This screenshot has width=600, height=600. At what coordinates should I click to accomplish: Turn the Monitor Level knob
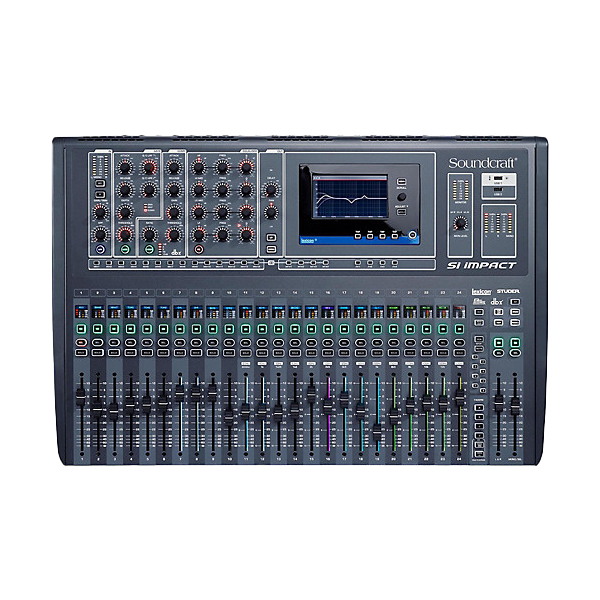click(x=460, y=223)
